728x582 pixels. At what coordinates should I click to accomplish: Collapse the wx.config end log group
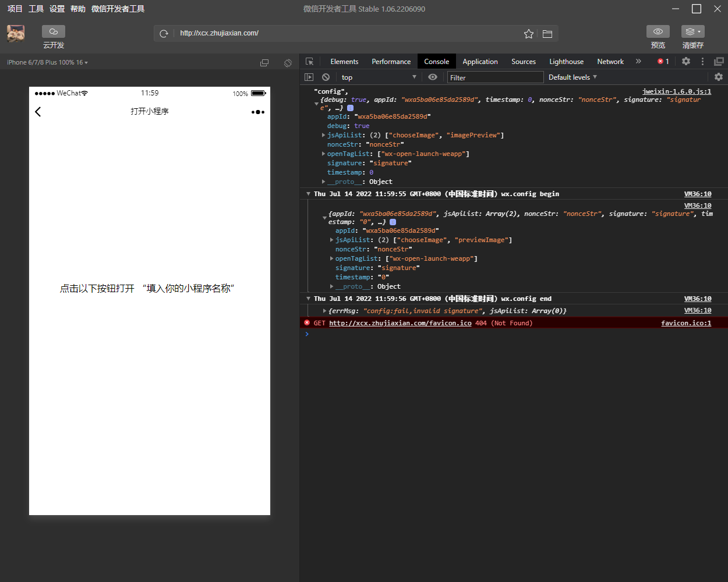[x=308, y=299]
